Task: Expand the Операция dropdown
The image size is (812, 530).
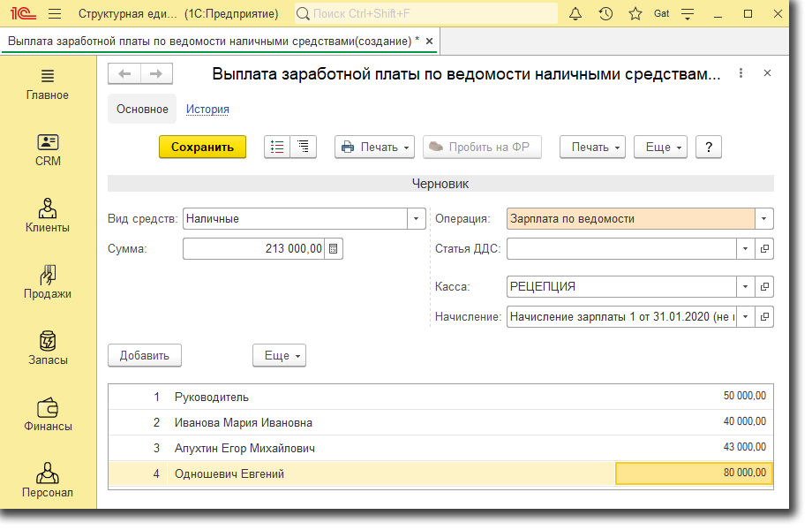Action: [x=763, y=219]
